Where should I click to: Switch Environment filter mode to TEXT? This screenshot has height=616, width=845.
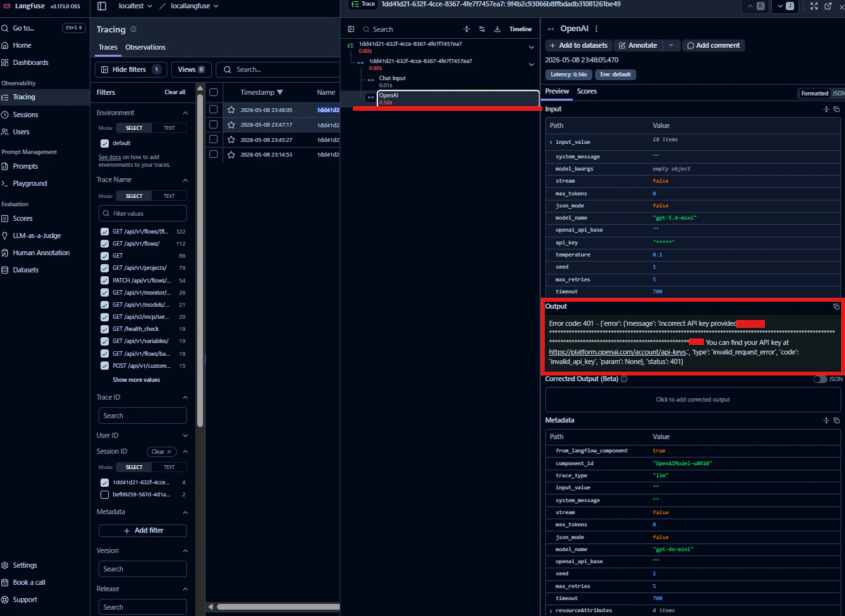click(x=169, y=128)
